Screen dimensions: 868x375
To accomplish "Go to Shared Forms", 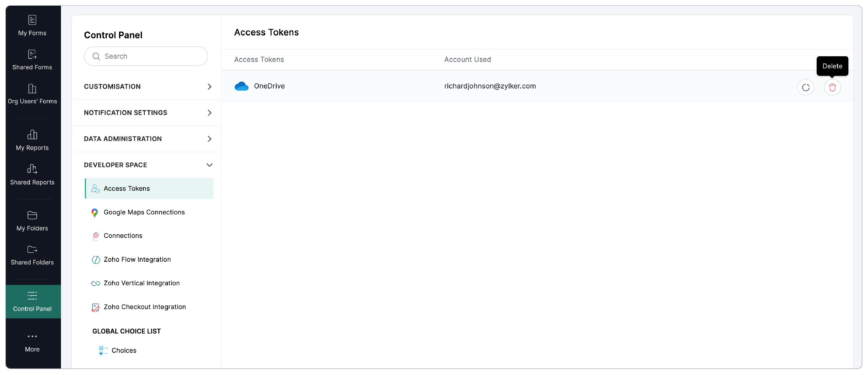I will (x=32, y=59).
